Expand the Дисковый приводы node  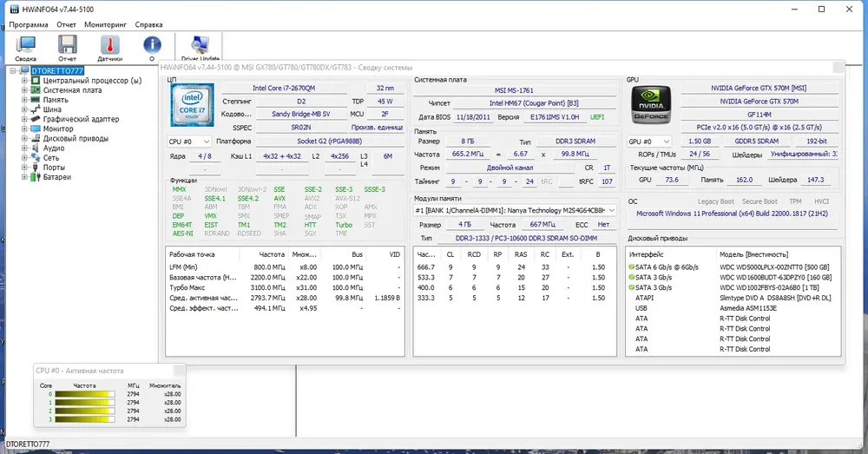(24, 138)
